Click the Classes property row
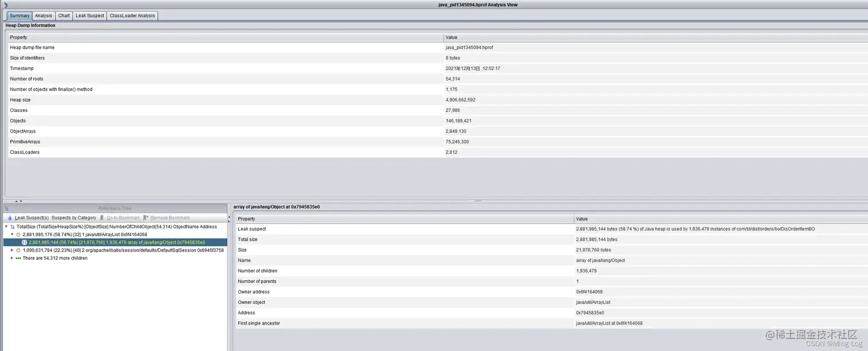Image resolution: width=868 pixels, height=351 pixels. point(437,110)
